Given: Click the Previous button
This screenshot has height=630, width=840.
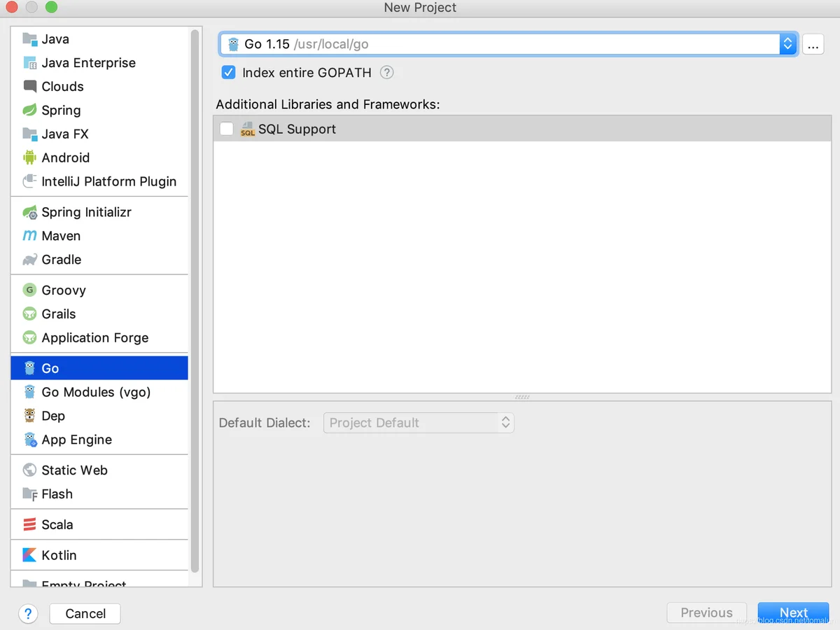Looking at the screenshot, I should (706, 613).
